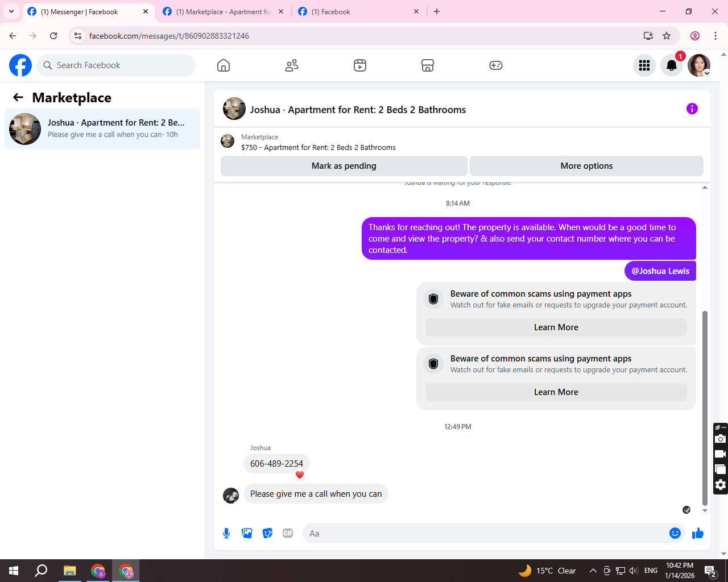Viewport: 728px width, 582px height.
Task: Open File Explorer from taskbar
Action: point(69,571)
